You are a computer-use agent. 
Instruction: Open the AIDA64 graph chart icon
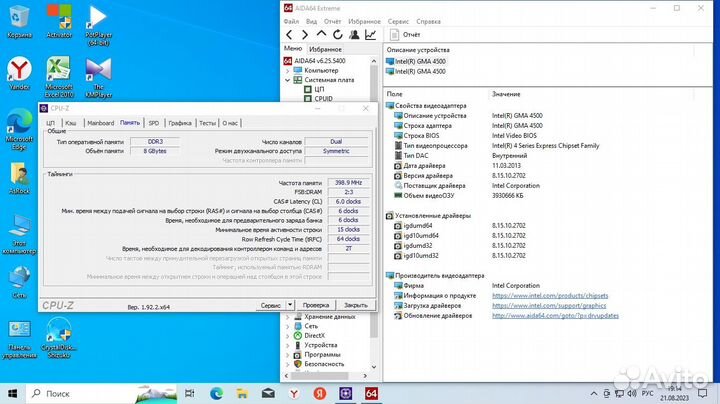(x=371, y=34)
